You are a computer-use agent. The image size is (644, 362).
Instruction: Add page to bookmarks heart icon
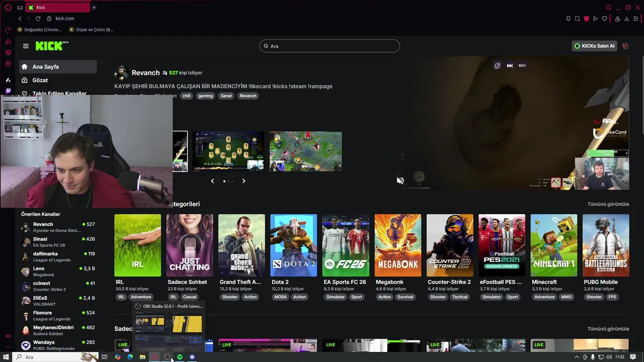pyautogui.click(x=604, y=19)
